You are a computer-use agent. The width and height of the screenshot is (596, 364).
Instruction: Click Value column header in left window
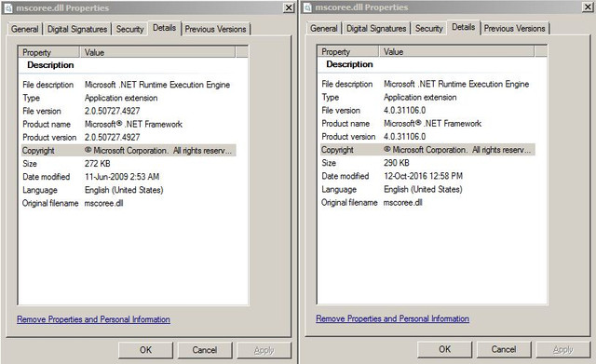coord(157,52)
